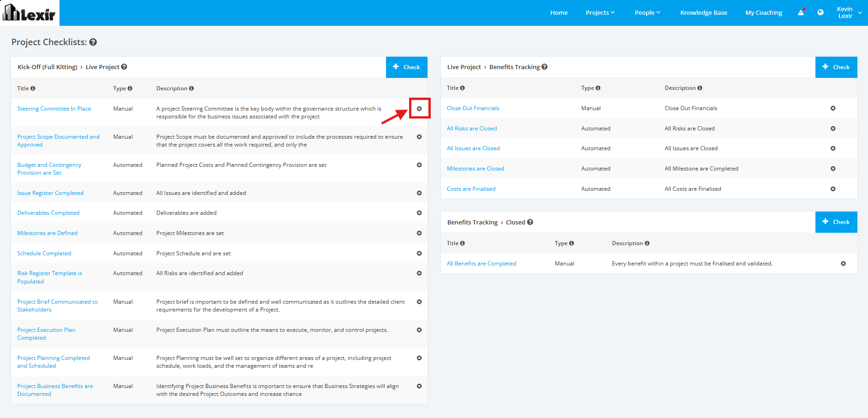Add a Check to Live Project Benefits Tracking
Viewport: 868px width, 418px height.
click(836, 67)
